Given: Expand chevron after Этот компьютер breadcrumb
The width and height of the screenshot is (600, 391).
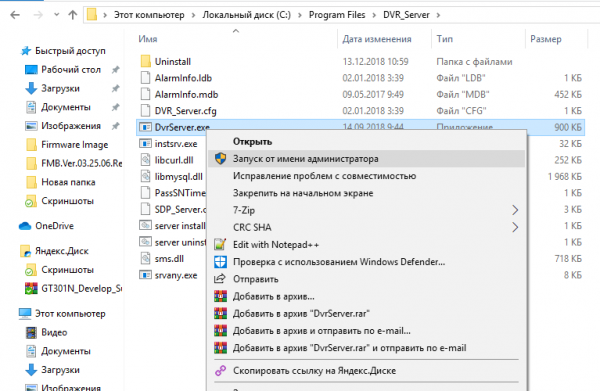Looking at the screenshot, I should click(193, 15).
